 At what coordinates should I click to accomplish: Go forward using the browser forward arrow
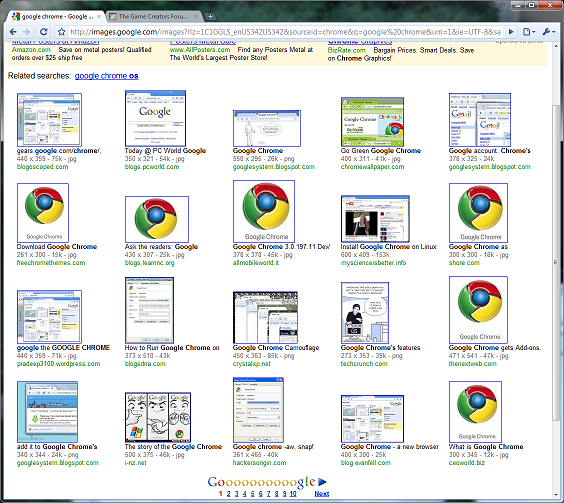click(27, 32)
